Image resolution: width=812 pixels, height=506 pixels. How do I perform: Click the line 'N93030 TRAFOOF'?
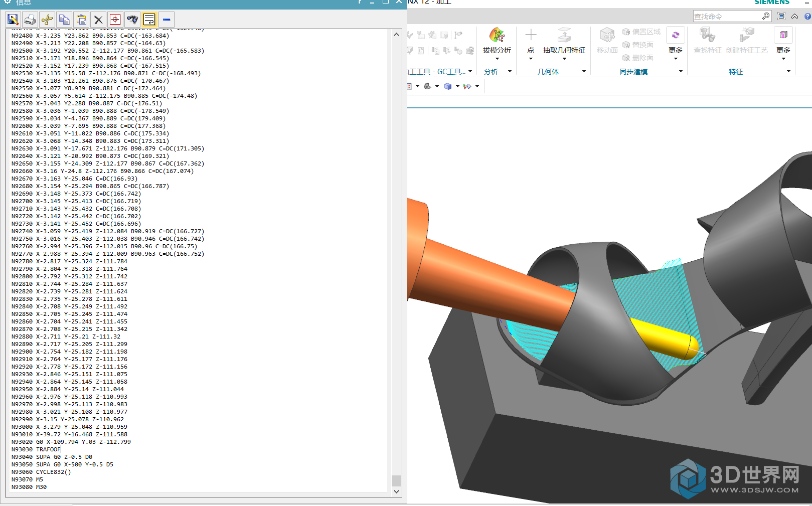click(x=36, y=449)
